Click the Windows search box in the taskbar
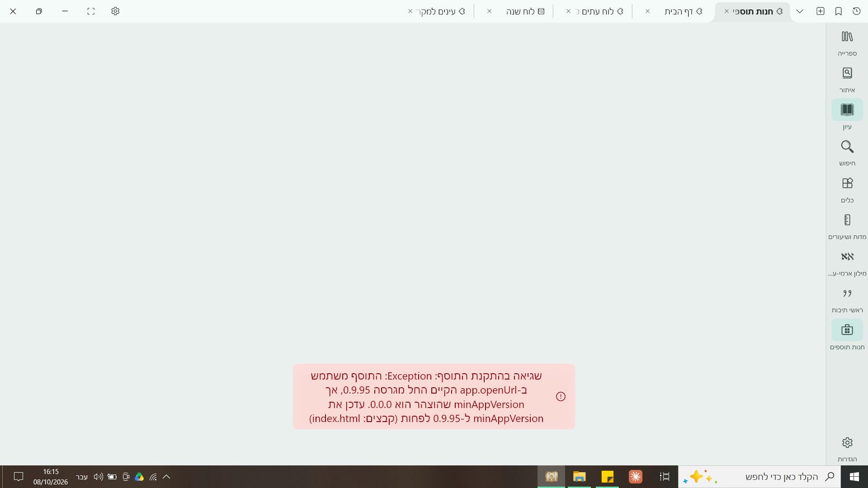Screen dimensions: 868x488 click(x=759, y=477)
